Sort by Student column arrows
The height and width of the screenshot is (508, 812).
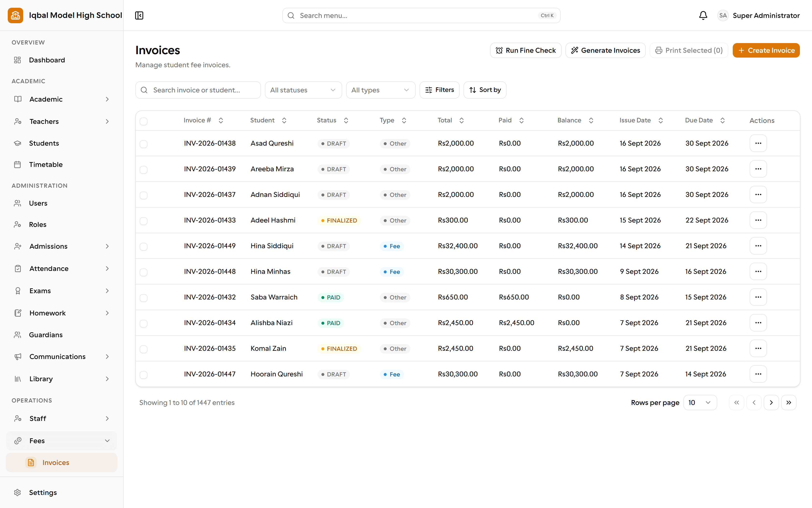(x=284, y=120)
